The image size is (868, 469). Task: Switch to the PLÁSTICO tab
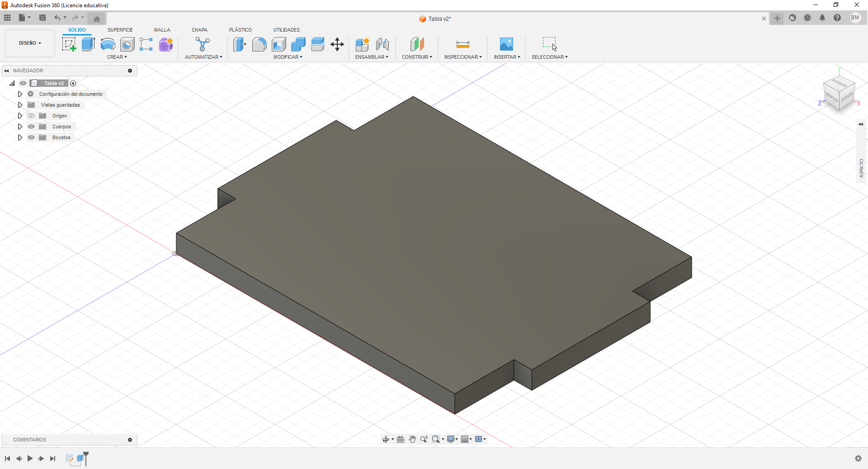[241, 30]
